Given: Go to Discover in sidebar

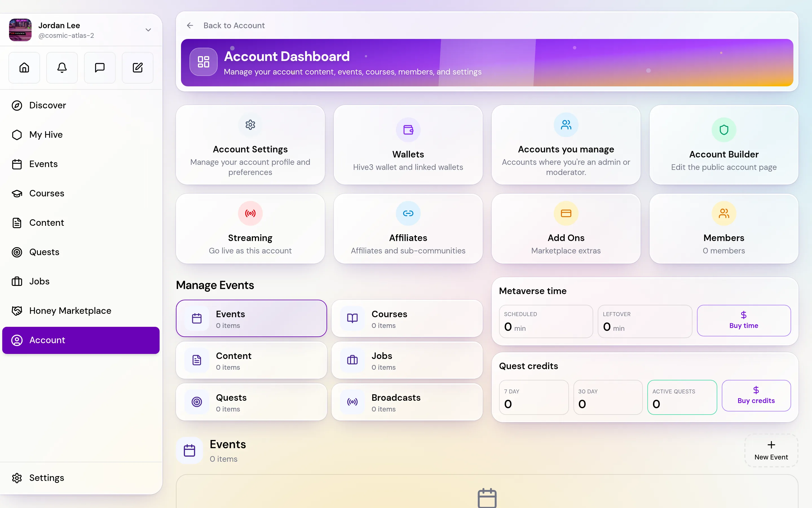Looking at the screenshot, I should point(81,105).
